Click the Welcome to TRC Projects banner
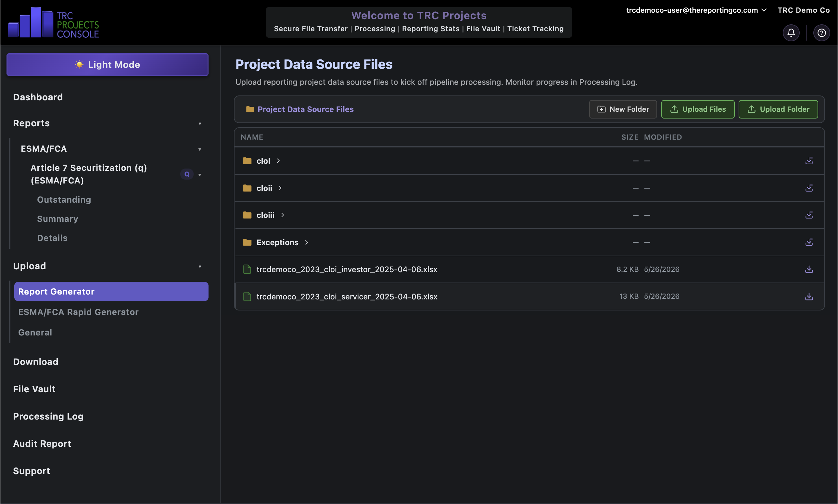Viewport: 838px width, 504px height. pyautogui.click(x=418, y=22)
